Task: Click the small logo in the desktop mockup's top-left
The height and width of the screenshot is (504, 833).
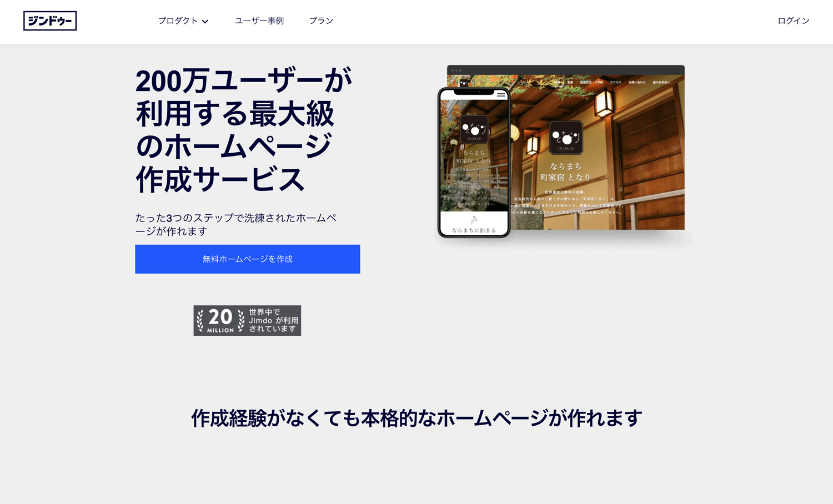Action: pyautogui.click(x=464, y=83)
